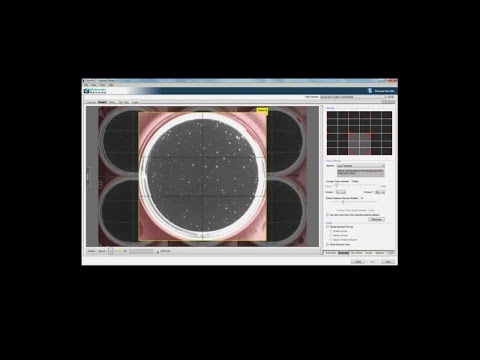Open the View menu in the menu bar
Screen dimensions: 480x360
[94, 85]
